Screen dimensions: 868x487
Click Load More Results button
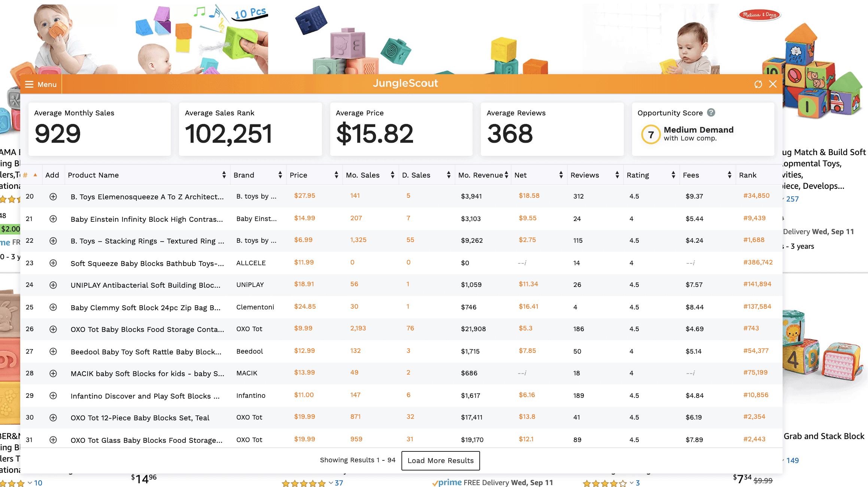[x=440, y=460]
